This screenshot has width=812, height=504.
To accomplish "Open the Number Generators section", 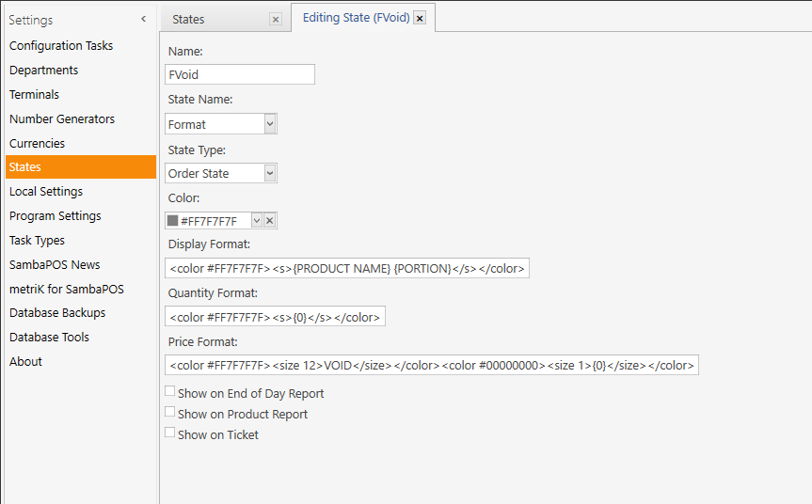I will click(62, 119).
